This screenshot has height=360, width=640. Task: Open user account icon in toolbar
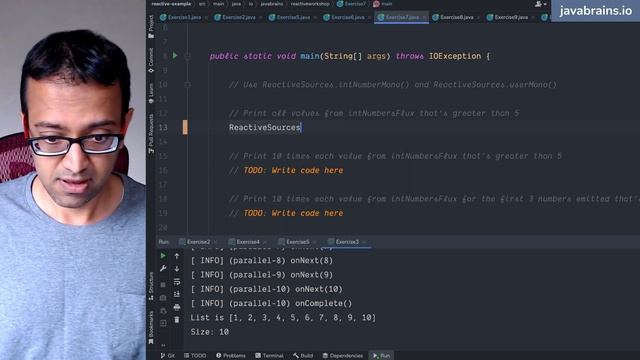539,4
